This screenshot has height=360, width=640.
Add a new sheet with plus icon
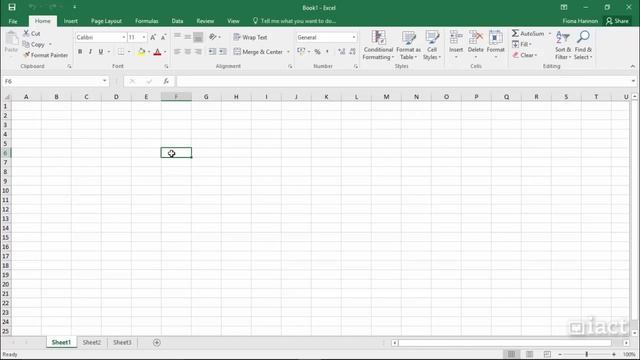[157, 342]
